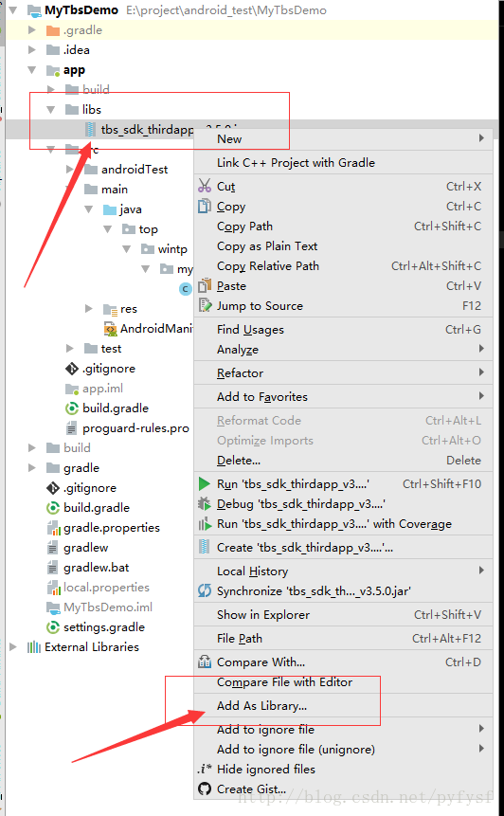This screenshot has width=504, height=816.
Task: Select the main folder in tree
Action: [115, 190]
